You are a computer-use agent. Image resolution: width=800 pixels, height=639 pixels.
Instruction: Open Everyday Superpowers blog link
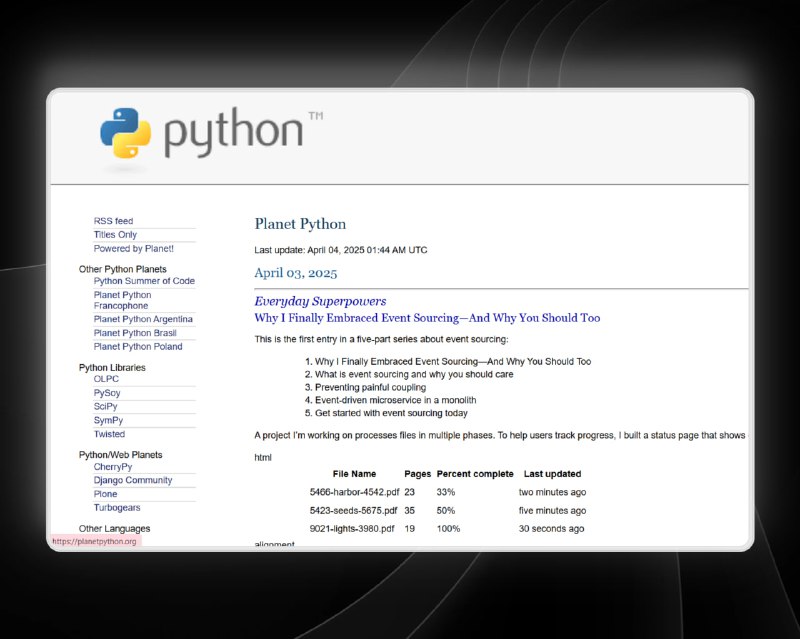(x=320, y=301)
